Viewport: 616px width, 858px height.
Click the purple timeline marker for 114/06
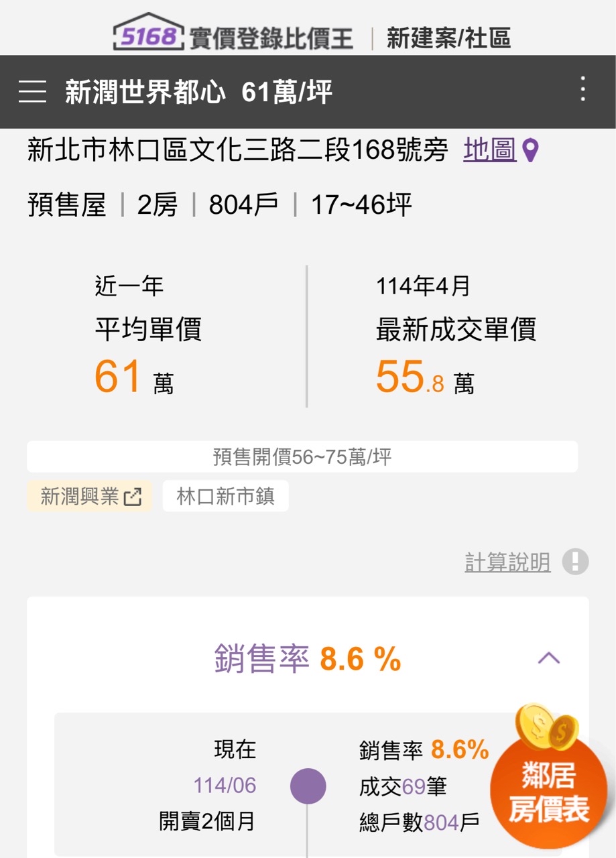[308, 786]
